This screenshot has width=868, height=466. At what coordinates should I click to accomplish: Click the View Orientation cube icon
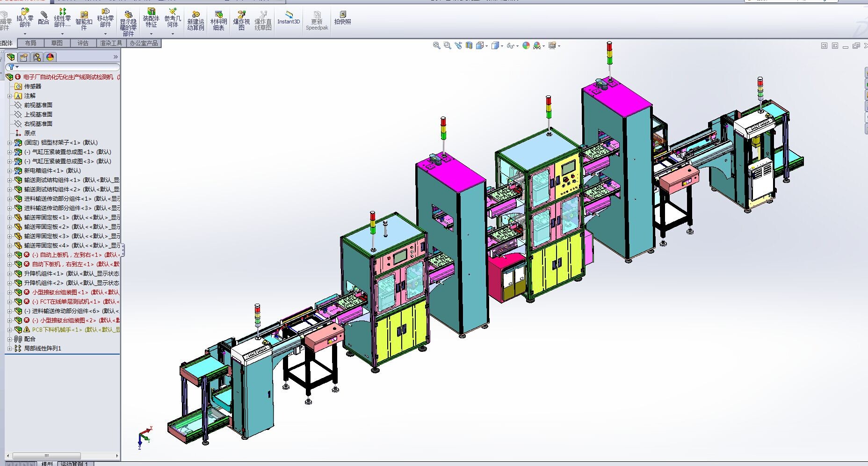click(480, 45)
